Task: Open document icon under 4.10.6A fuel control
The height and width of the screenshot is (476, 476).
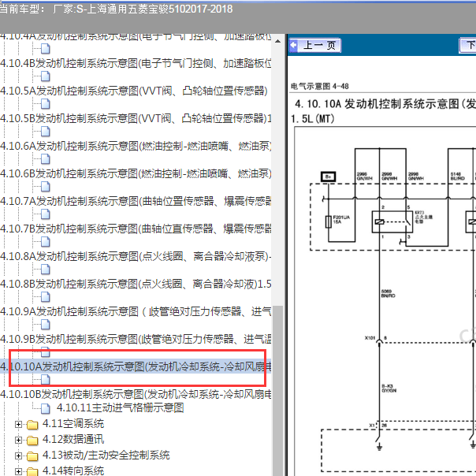Action: click(45, 159)
